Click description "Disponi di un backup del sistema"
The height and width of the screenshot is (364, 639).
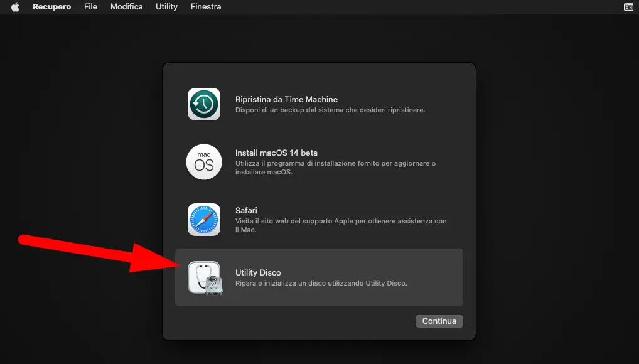coord(330,110)
